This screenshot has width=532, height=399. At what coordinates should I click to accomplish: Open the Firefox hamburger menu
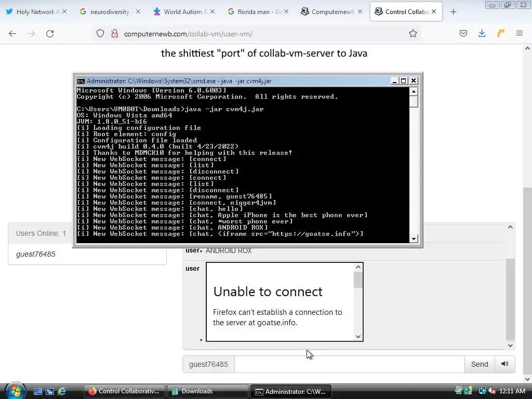(x=520, y=34)
